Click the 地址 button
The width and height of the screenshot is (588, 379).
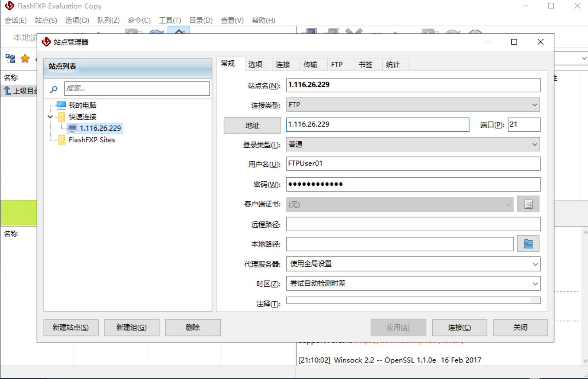click(252, 125)
